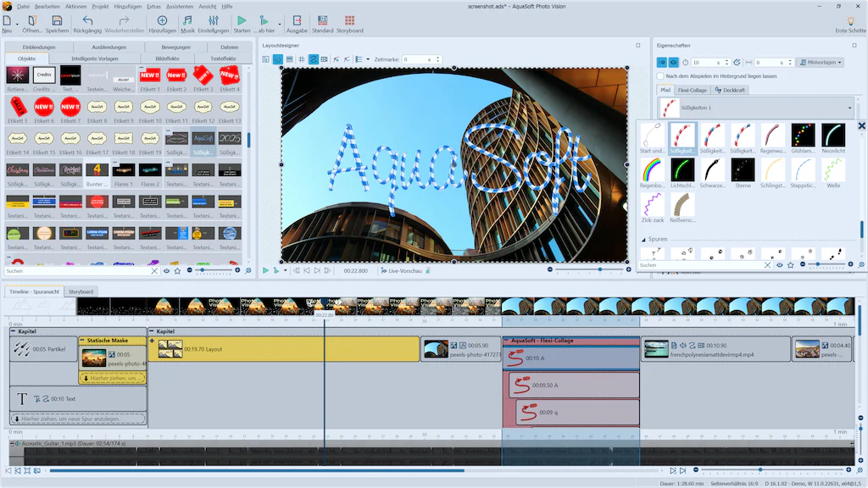Switch to Standard layout view icon
Screen dimensions: 868x488
[322, 21]
